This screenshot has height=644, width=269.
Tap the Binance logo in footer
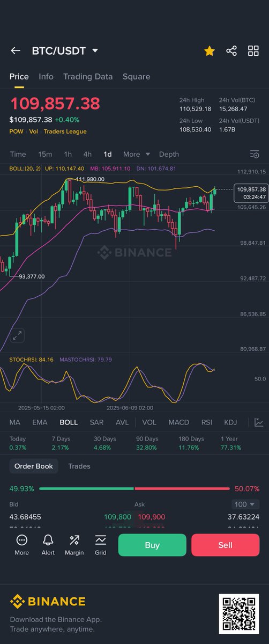(x=48, y=602)
